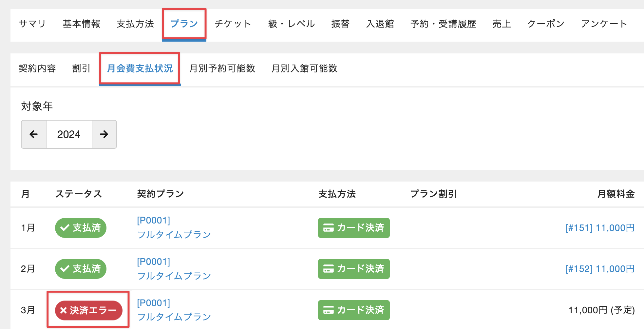
Task: Click March's 決済エラー status badge
Action: point(88,310)
